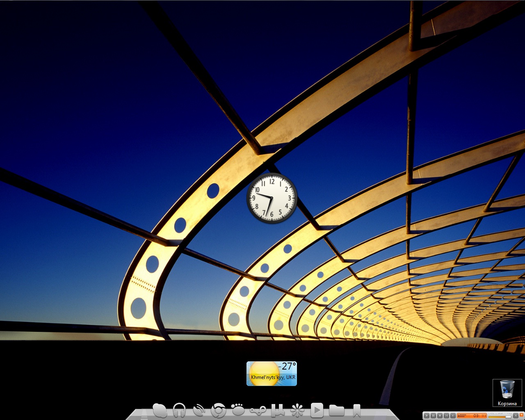Viewport: 525px width, 420px height.
Task: Adjust the mini player volume slider
Action: pos(500,417)
